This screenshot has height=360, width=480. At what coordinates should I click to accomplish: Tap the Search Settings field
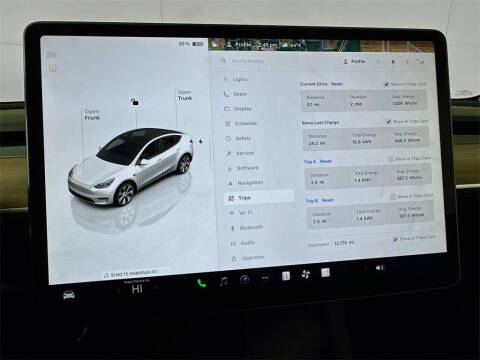[x=248, y=61]
